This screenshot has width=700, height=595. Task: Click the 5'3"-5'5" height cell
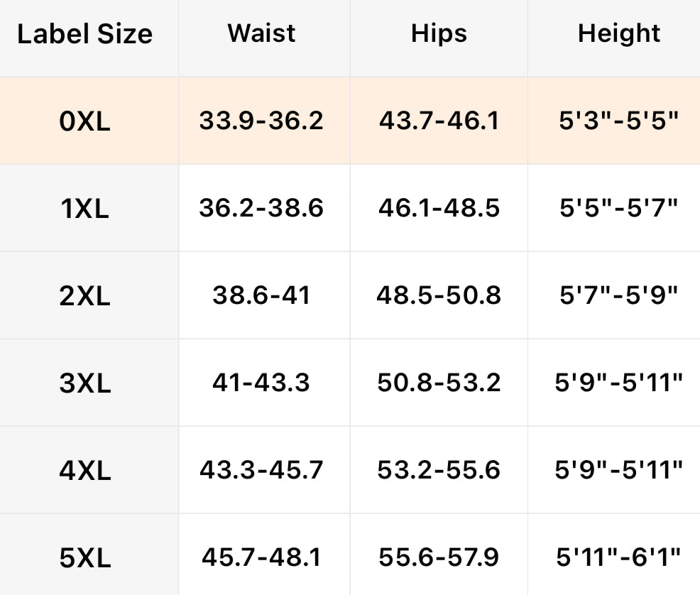coord(619,121)
